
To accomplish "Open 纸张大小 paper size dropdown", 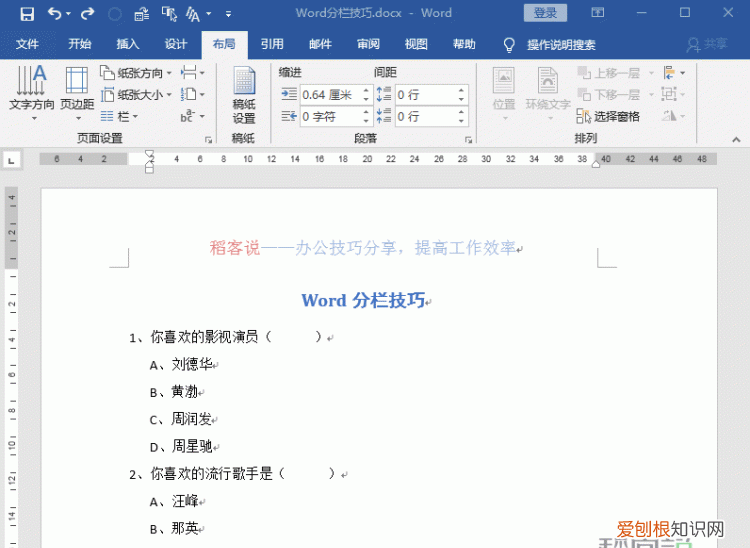I will point(136,95).
